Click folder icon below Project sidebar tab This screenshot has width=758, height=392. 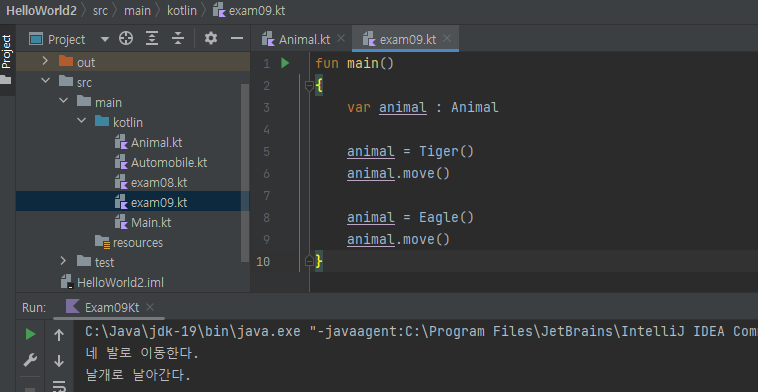click(6, 80)
